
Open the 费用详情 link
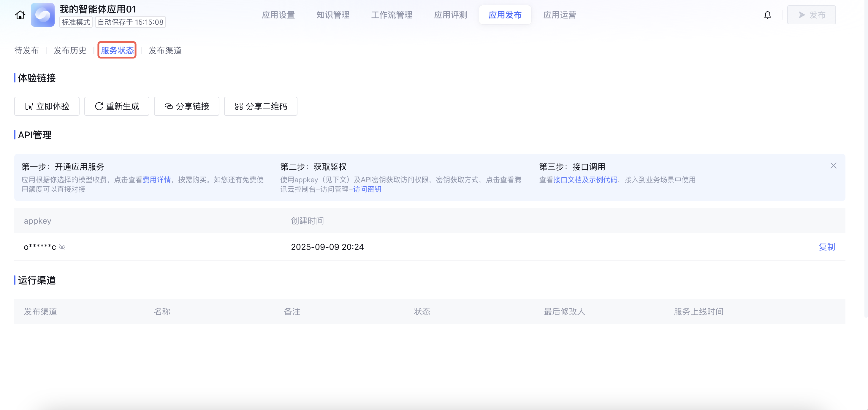[157, 180]
